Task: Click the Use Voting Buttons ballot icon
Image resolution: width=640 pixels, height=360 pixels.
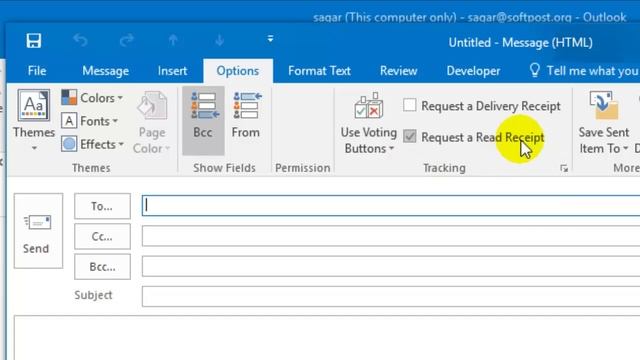Action: pos(369,106)
